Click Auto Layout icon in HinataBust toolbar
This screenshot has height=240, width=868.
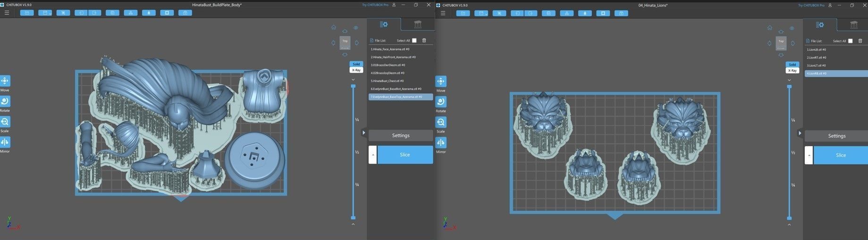click(x=131, y=13)
